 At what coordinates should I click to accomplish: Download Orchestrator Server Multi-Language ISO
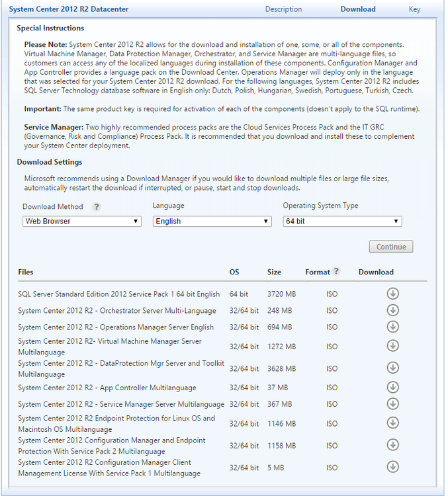pyautogui.click(x=392, y=310)
